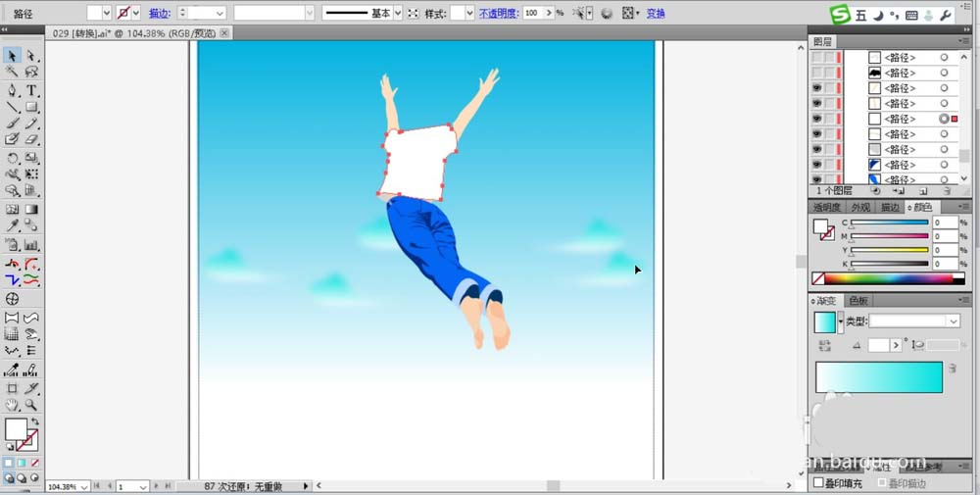980x495 pixels.
Task: Open the 样式 graphic style dropdown
Action: 470,13
